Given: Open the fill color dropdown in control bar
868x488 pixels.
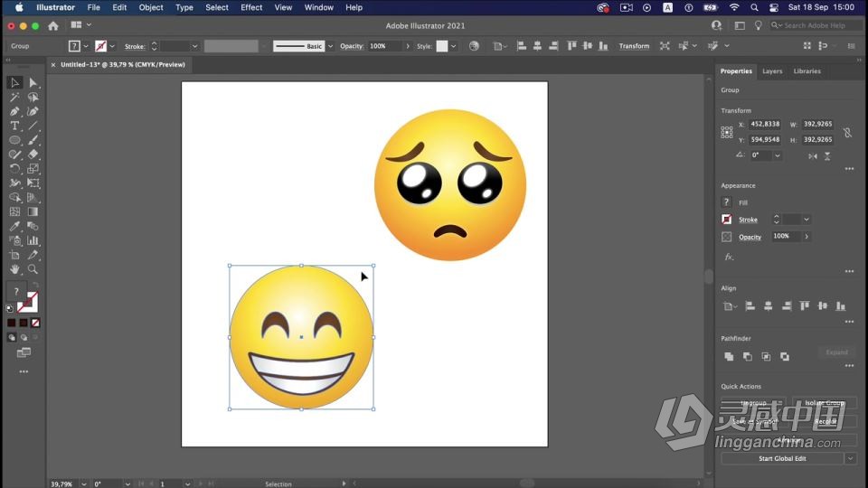Looking at the screenshot, I should point(86,46).
